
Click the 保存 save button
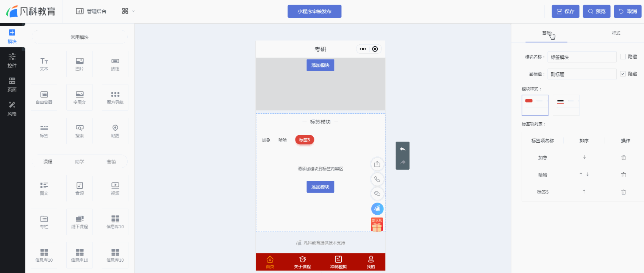566,11
